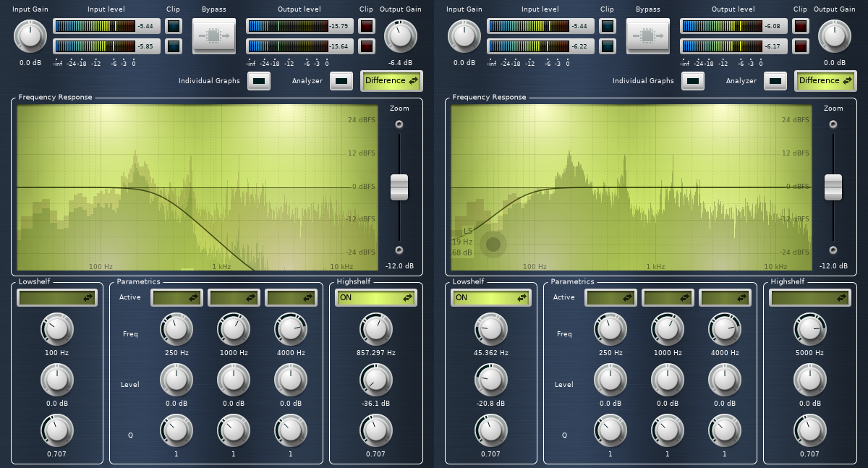Open the second Parametric Active selector on left EQ
The image size is (868, 468).
click(233, 297)
